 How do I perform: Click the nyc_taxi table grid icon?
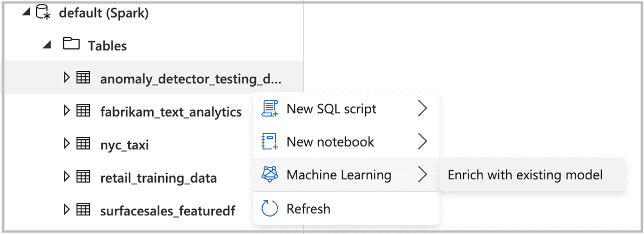coord(84,144)
